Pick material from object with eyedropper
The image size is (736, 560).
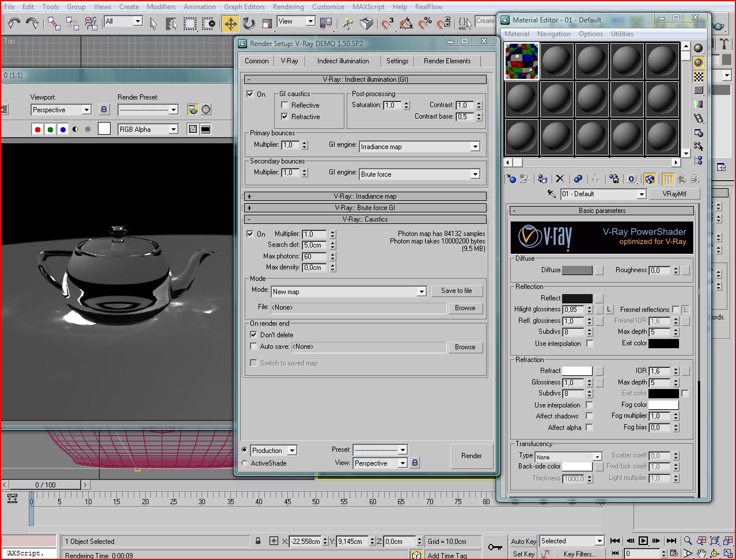tap(551, 194)
